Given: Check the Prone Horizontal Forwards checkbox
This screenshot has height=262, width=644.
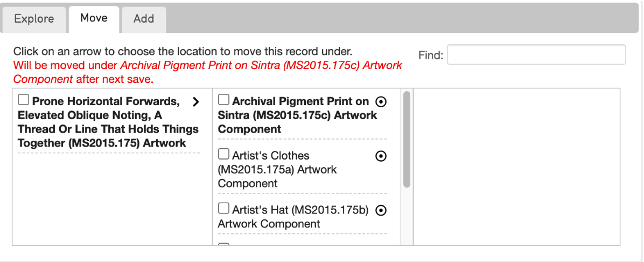Looking at the screenshot, I should point(24,100).
